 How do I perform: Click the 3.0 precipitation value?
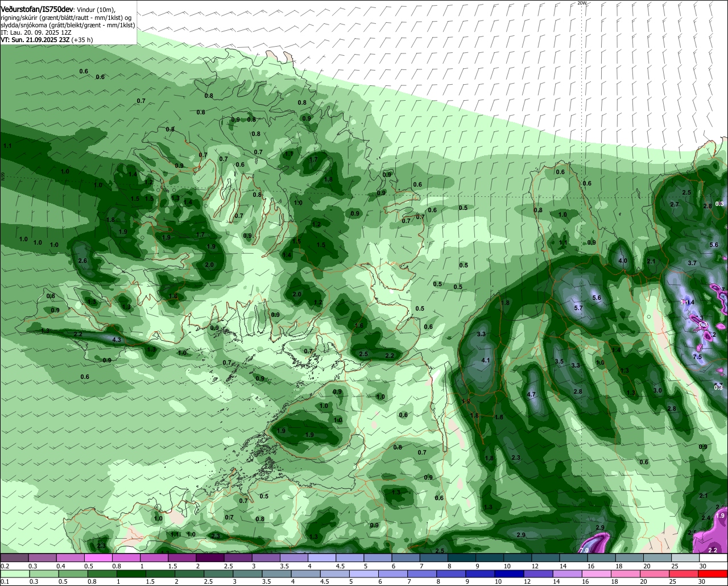coord(657,390)
